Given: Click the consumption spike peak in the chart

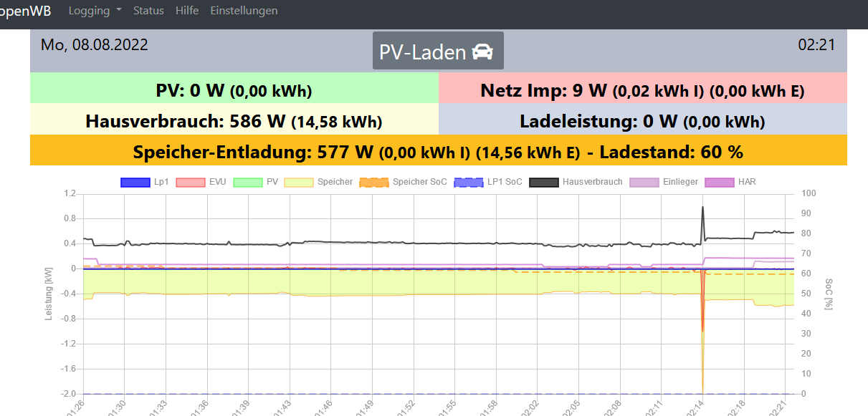Looking at the screenshot, I should 702,208.
